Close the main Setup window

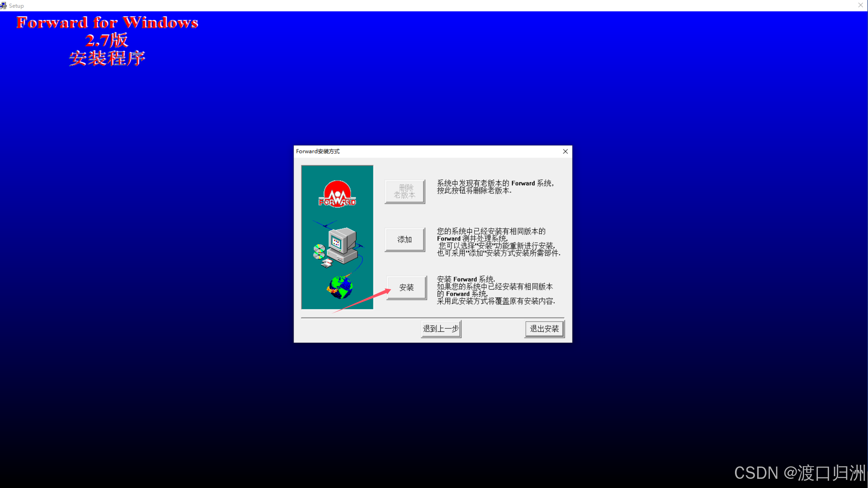pos(860,5)
